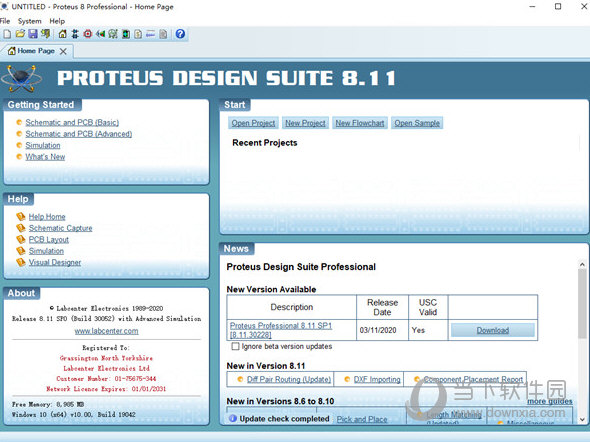The height and width of the screenshot is (442, 590).
Task: Click the book icon beside PCB Layout
Action: (21, 239)
